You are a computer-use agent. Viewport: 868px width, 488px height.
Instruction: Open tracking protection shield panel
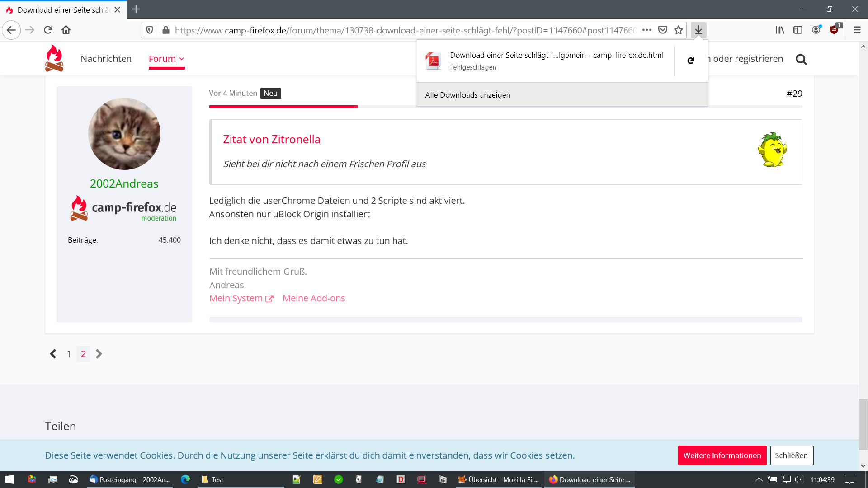click(150, 30)
